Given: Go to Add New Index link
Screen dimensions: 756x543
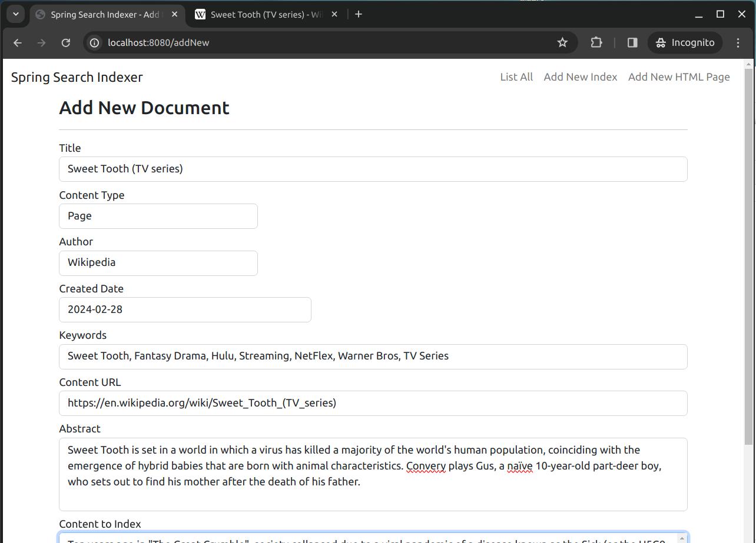Looking at the screenshot, I should point(580,77).
